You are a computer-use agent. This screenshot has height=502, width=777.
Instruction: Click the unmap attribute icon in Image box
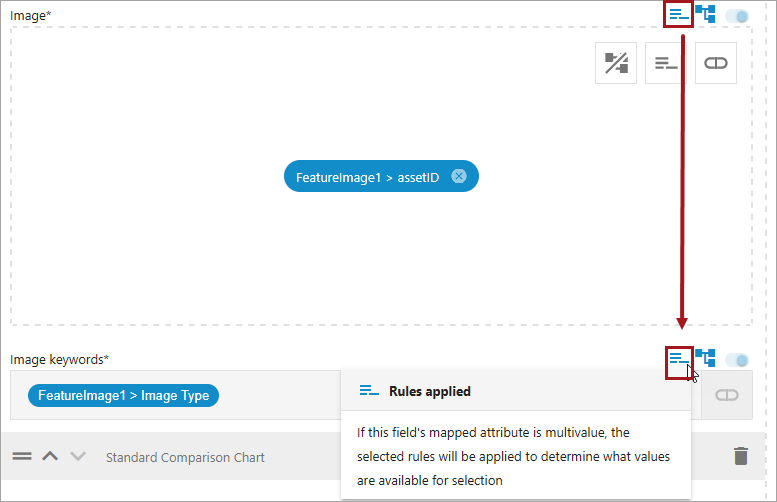coord(616,63)
